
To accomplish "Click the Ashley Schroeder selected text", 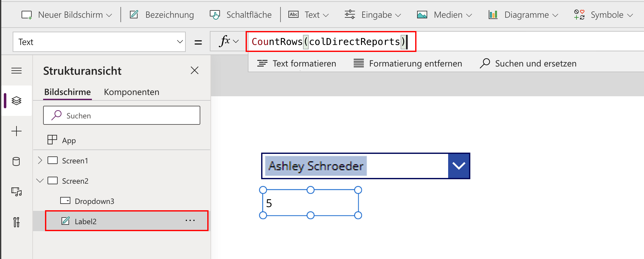I will [316, 166].
